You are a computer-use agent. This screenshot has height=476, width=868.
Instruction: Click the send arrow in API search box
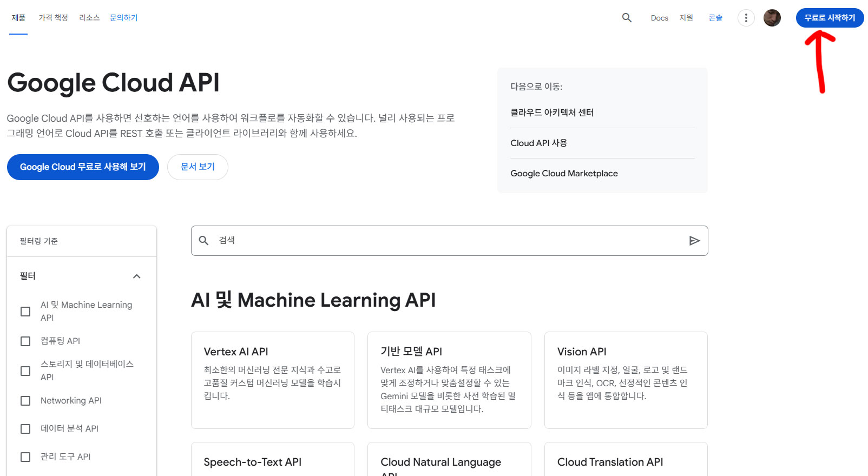point(695,241)
